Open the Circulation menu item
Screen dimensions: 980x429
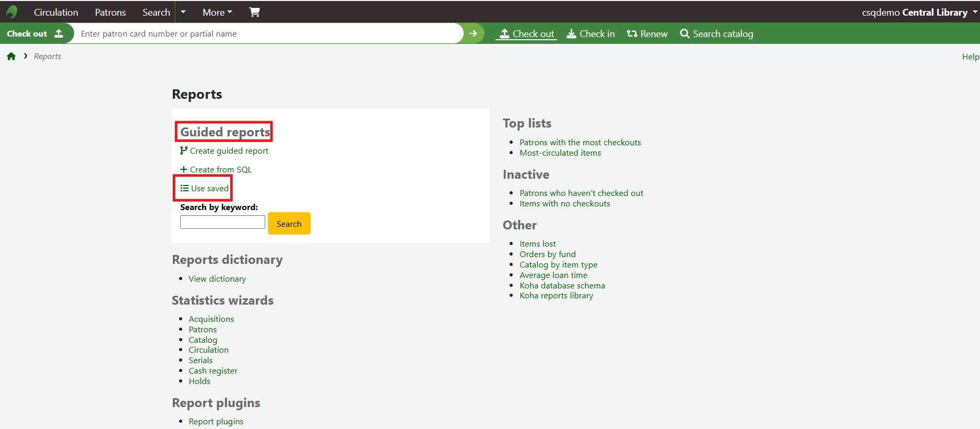[x=56, y=12]
